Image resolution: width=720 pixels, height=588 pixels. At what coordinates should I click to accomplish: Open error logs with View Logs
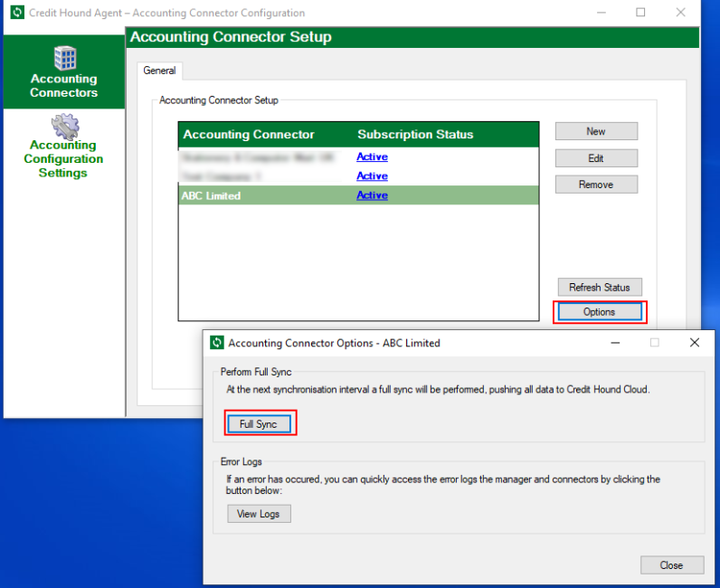[x=259, y=514]
